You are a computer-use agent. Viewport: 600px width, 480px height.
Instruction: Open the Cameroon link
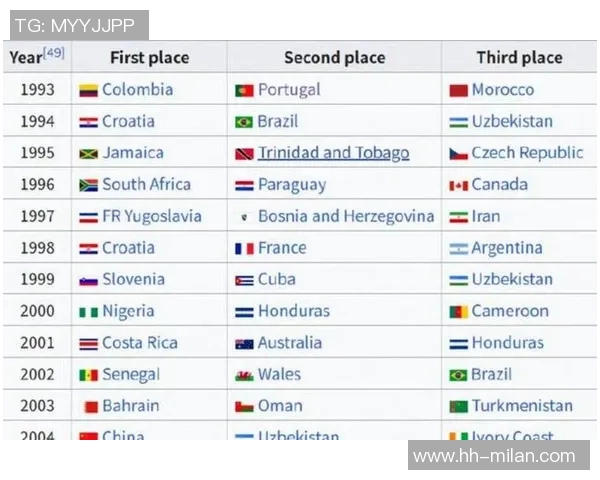pyautogui.click(x=510, y=311)
